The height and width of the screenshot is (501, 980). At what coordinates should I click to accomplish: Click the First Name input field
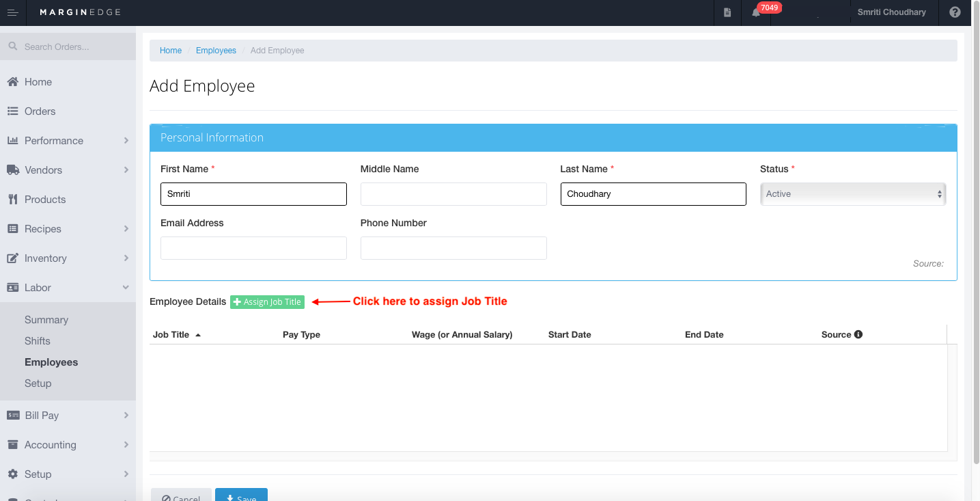tap(253, 194)
